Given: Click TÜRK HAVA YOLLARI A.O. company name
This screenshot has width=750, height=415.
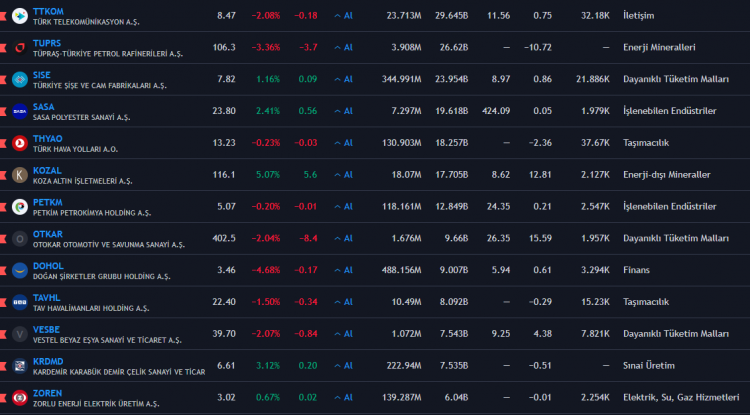Looking at the screenshot, I should 76,149.
